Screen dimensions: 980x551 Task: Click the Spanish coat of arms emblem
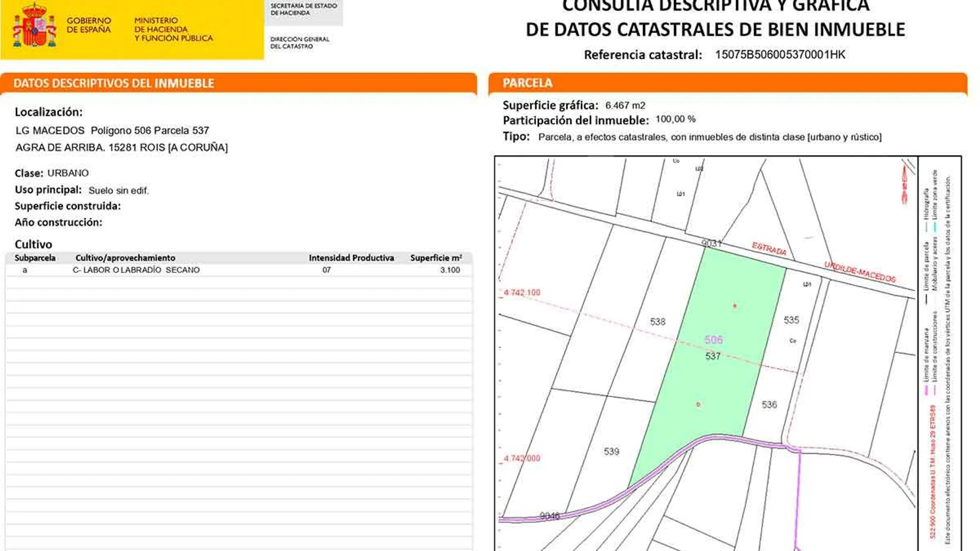35,26
